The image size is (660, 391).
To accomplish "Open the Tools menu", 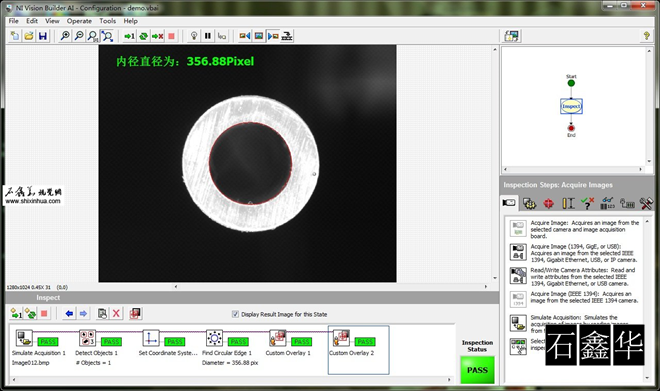I will coord(107,21).
